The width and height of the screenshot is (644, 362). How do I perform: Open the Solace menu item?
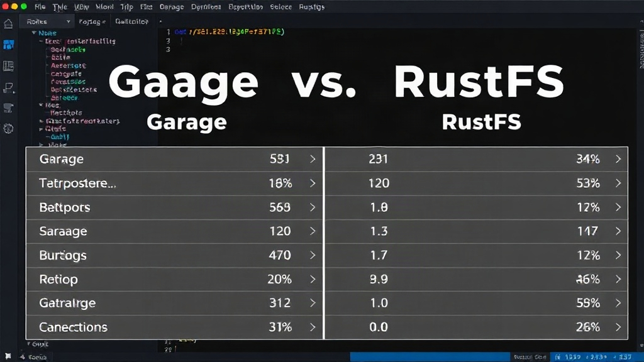(x=281, y=6)
